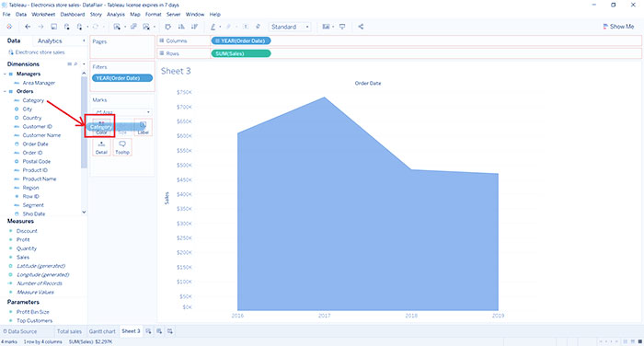Select the SUM(Sales) pill in Rows

click(241, 53)
